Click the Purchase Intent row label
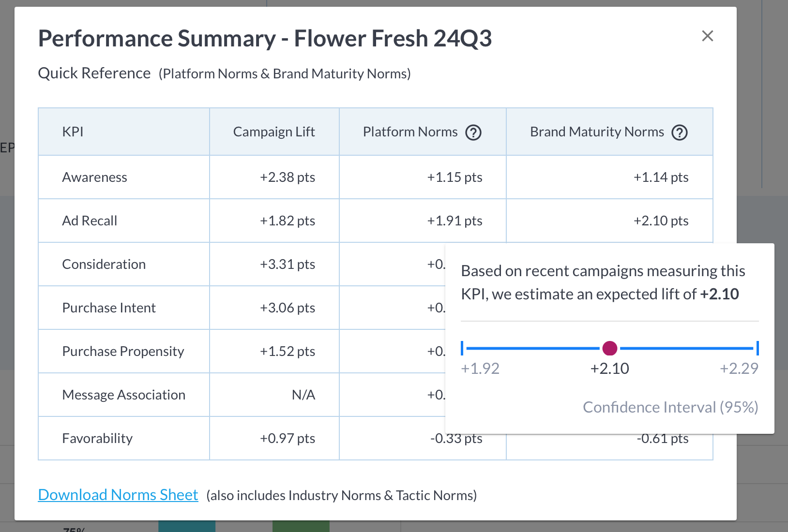The height and width of the screenshot is (532, 788). click(x=109, y=308)
